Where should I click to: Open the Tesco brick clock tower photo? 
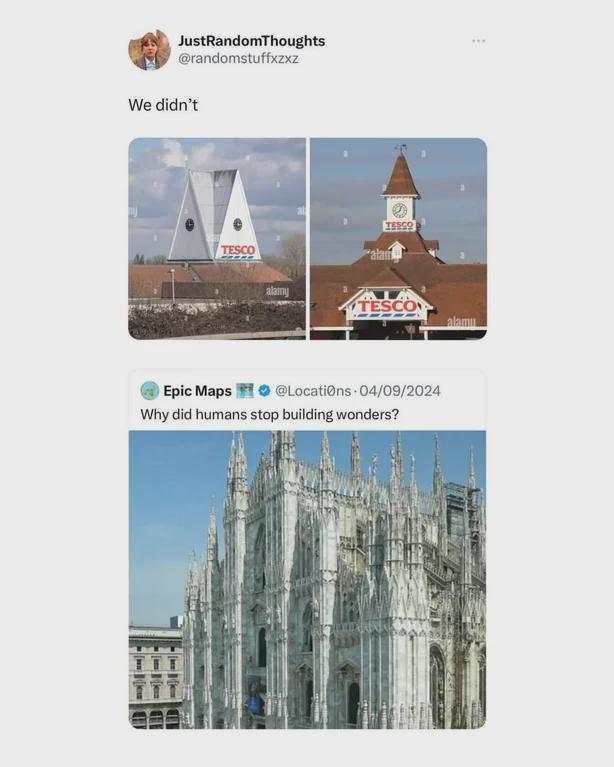399,239
